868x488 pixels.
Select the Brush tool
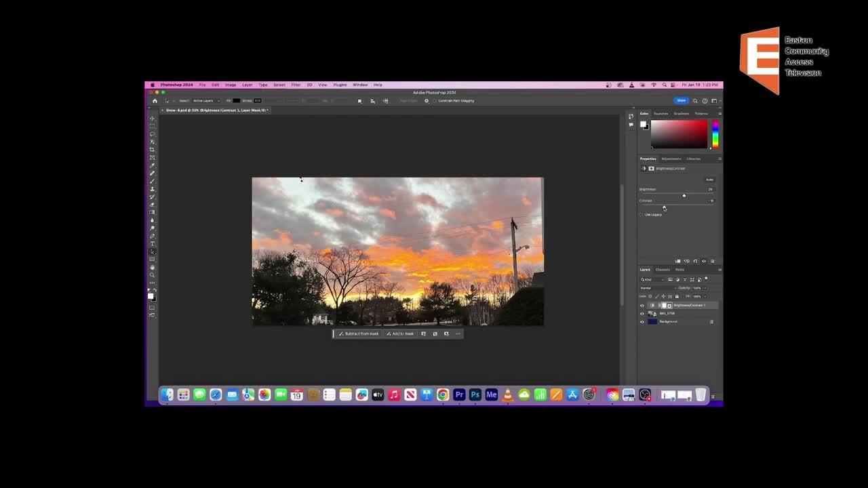[x=152, y=181]
